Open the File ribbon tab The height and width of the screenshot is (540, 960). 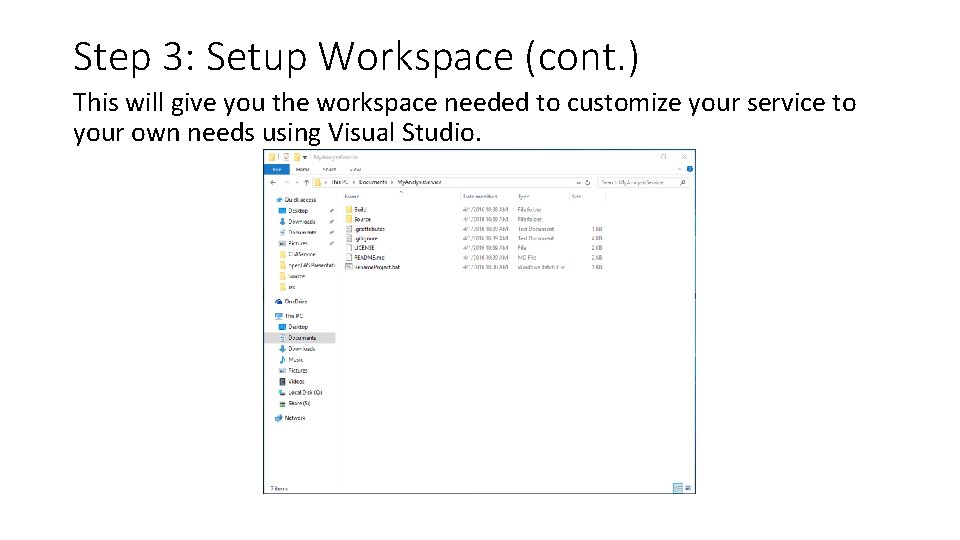point(277,170)
